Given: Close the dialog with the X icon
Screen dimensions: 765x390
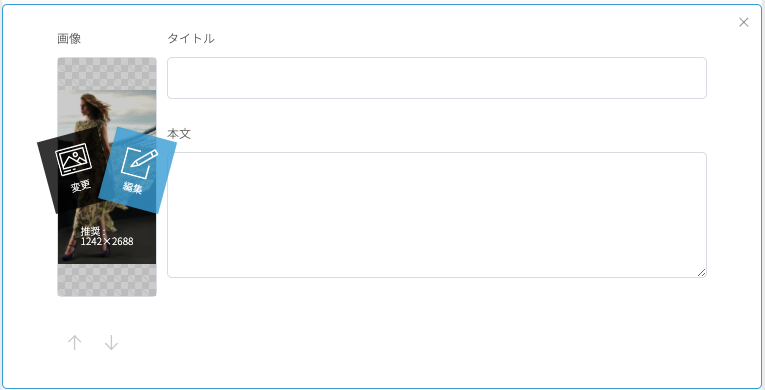Looking at the screenshot, I should 744,22.
